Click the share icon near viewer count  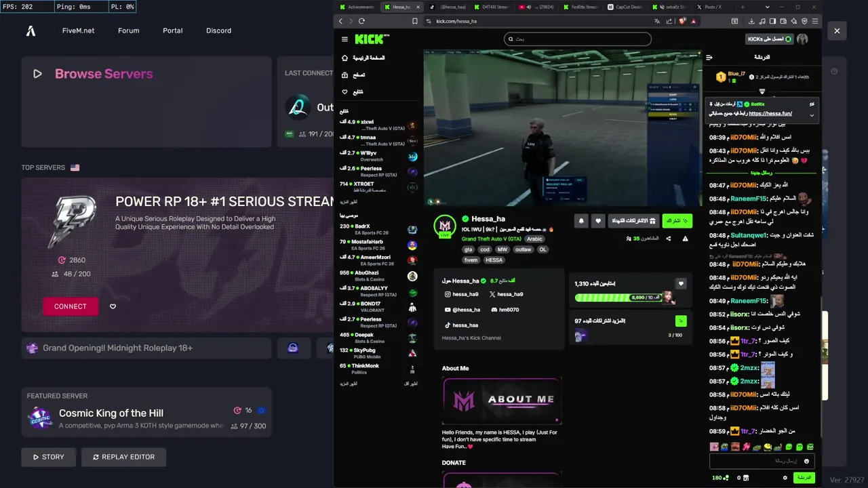[669, 239]
